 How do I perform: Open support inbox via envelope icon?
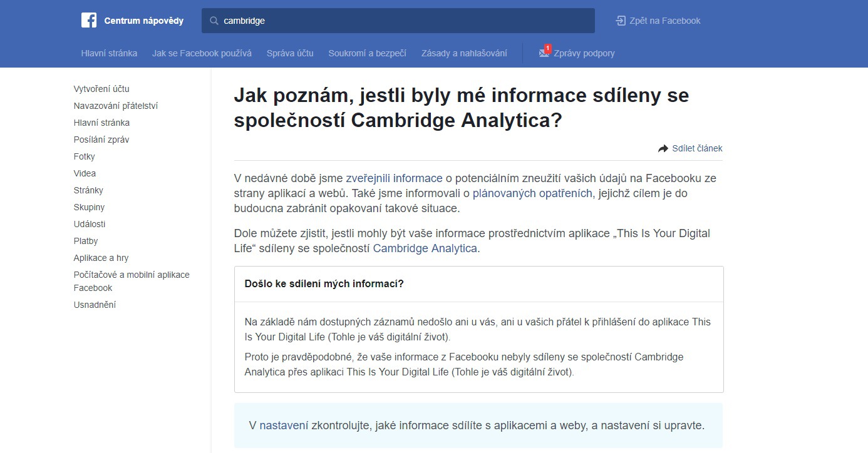(x=544, y=54)
